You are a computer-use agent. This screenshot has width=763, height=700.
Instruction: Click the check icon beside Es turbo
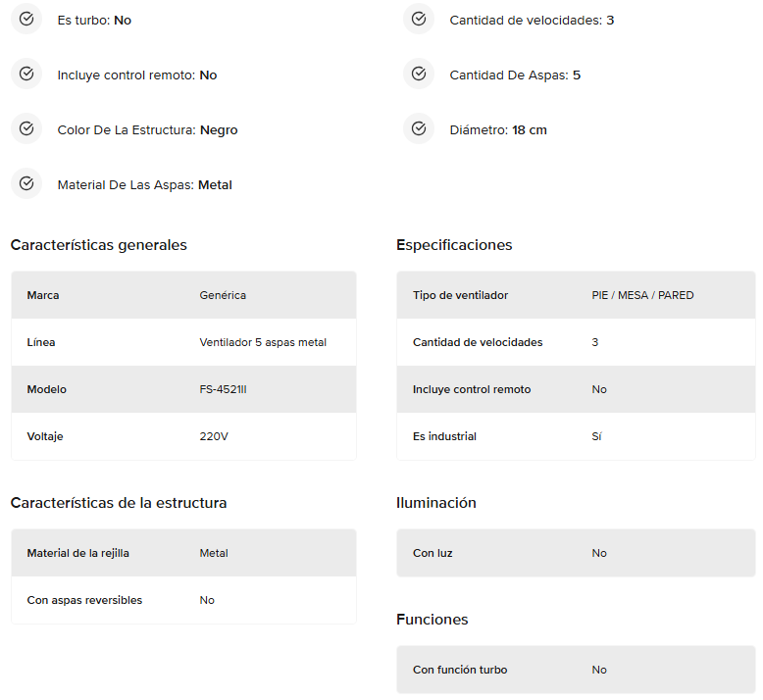pyautogui.click(x=26, y=19)
